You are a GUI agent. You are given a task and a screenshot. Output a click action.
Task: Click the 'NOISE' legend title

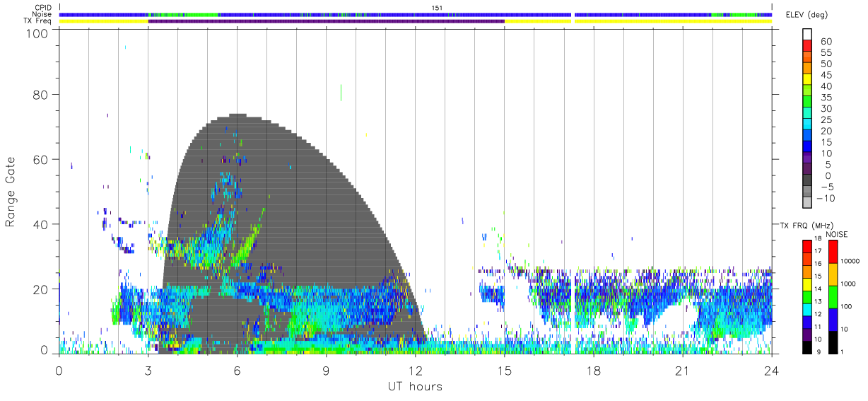(837, 234)
